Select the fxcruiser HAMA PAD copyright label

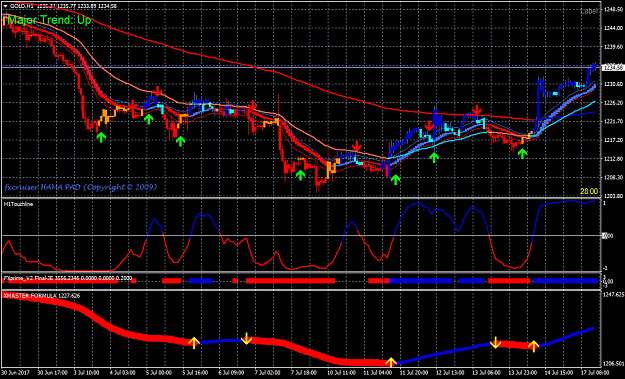click(x=81, y=187)
